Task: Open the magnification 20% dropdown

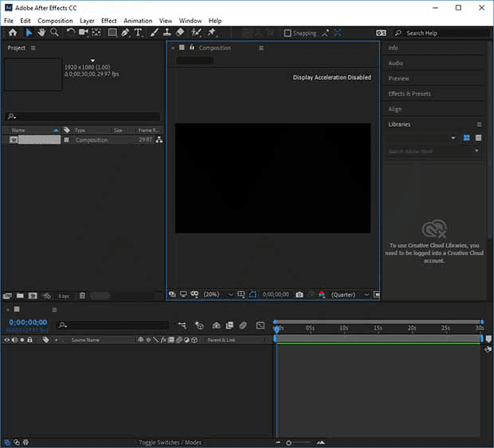Action: [x=218, y=294]
